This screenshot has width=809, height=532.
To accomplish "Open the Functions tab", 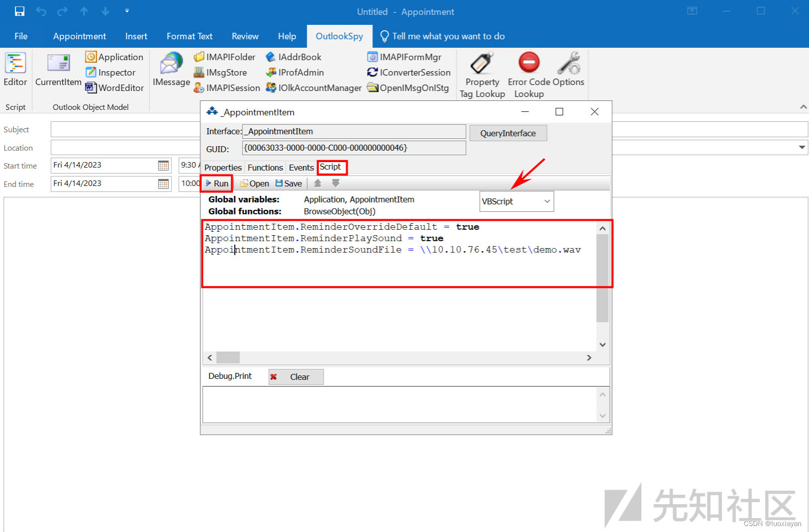I will [x=265, y=168].
